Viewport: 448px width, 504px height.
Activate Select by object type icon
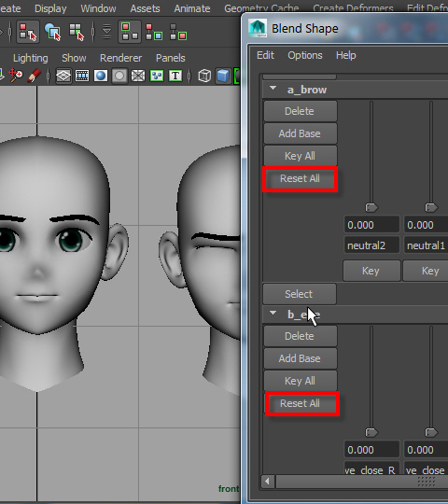coord(52,32)
